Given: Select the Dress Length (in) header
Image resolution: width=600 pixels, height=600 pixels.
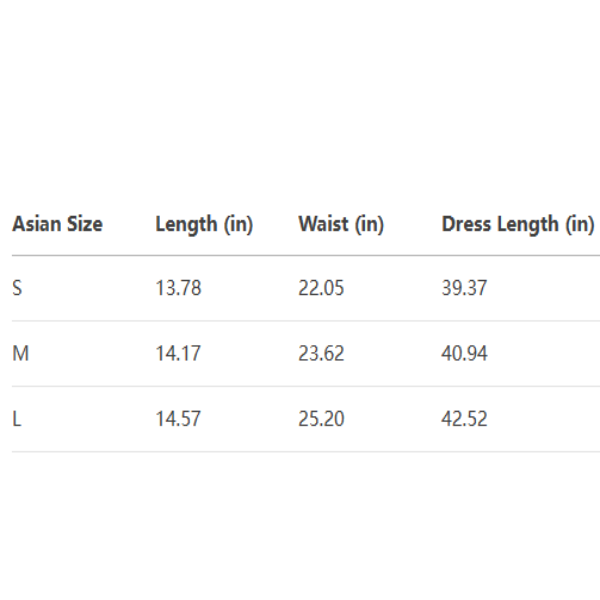Looking at the screenshot, I should point(518,224).
